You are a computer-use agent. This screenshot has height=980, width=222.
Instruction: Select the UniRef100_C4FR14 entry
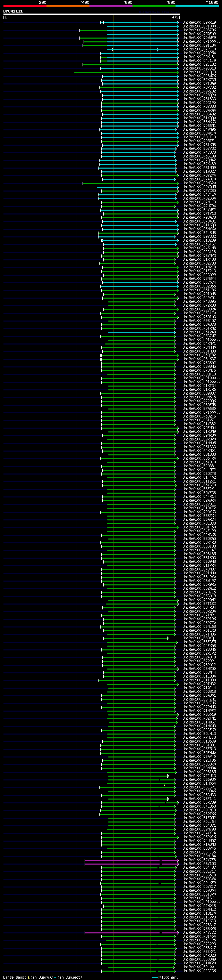click(x=199, y=496)
